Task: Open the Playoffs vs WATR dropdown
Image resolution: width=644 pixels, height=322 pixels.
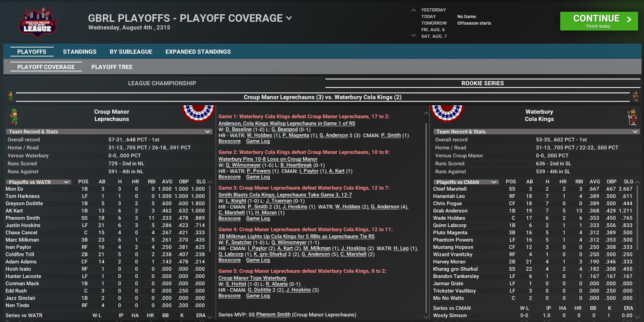Action: click(66, 182)
